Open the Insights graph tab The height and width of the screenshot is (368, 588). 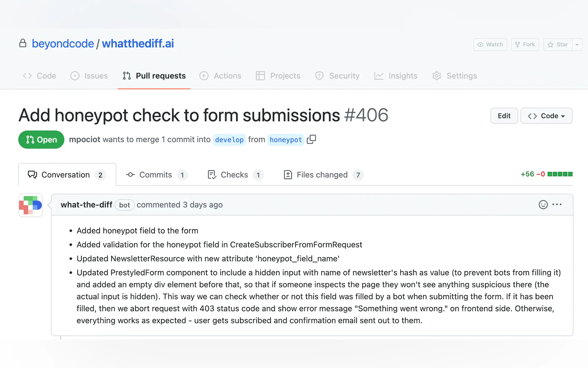tap(396, 76)
